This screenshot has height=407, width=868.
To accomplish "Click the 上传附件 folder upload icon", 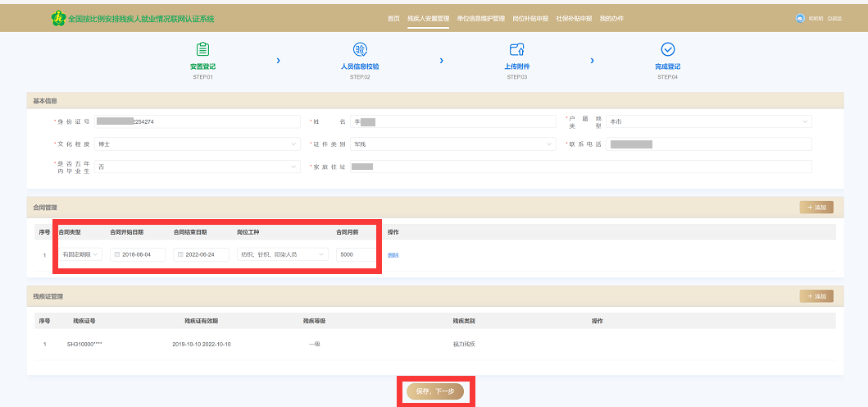I will (516, 49).
